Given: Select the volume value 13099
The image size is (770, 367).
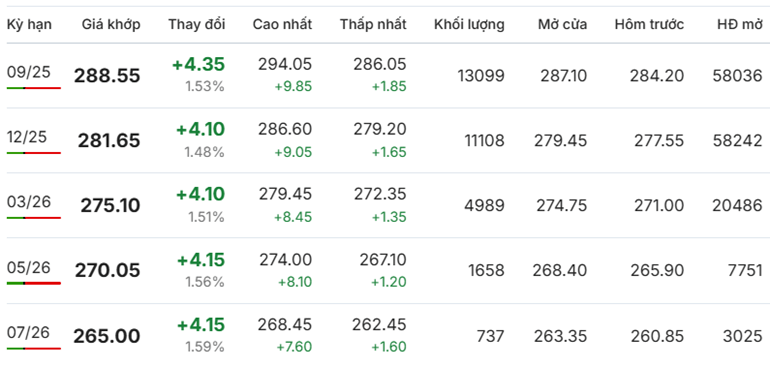Looking at the screenshot, I should tap(481, 76).
